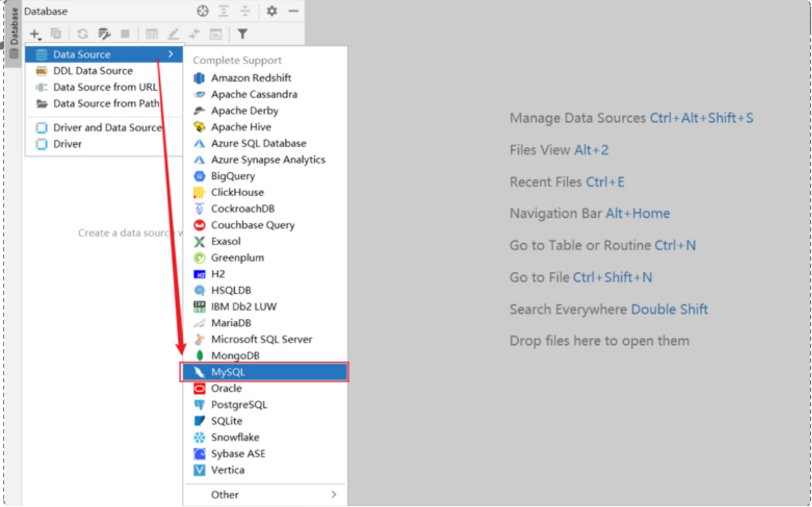Click the Edit pencil icon in toolbar
812x507 pixels.
point(173,34)
